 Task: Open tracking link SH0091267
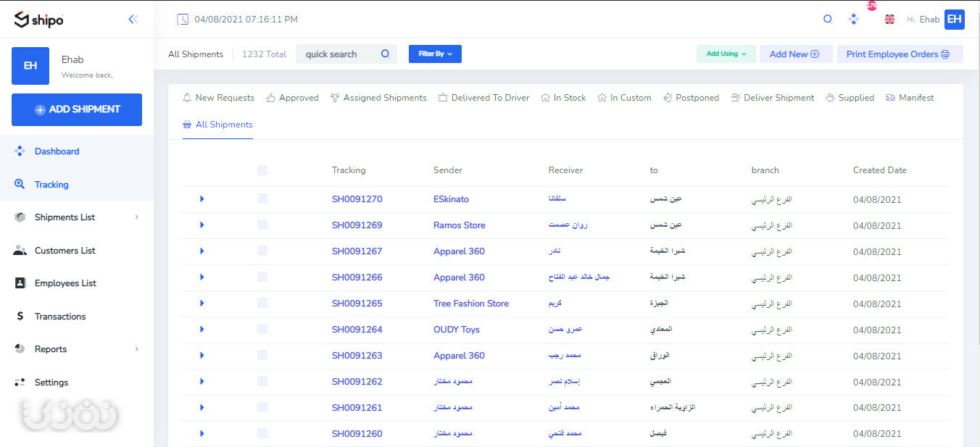[x=357, y=251]
